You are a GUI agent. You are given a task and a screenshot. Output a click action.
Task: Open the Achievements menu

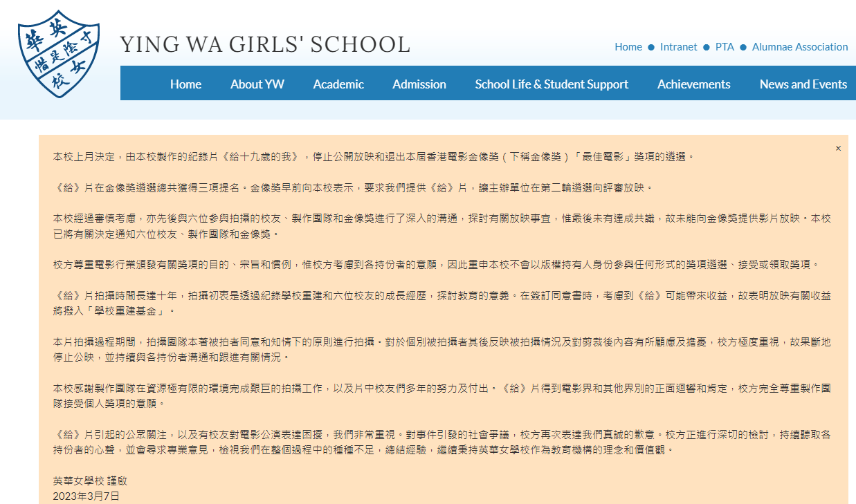693,84
